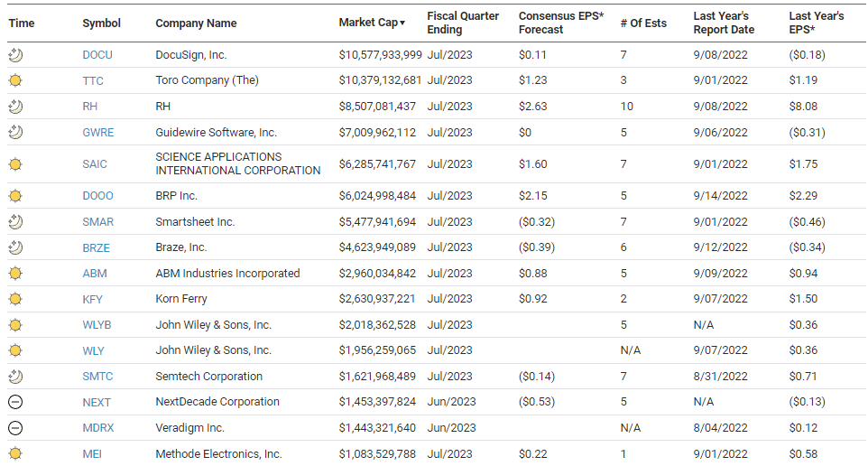Select the Braze, Inc. company name
868x466 pixels.
181,247
